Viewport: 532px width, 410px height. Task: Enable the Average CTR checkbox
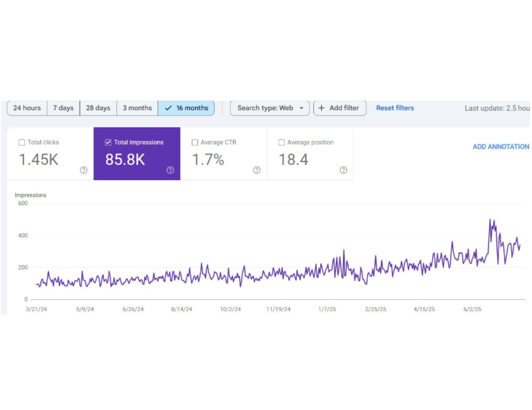(195, 142)
